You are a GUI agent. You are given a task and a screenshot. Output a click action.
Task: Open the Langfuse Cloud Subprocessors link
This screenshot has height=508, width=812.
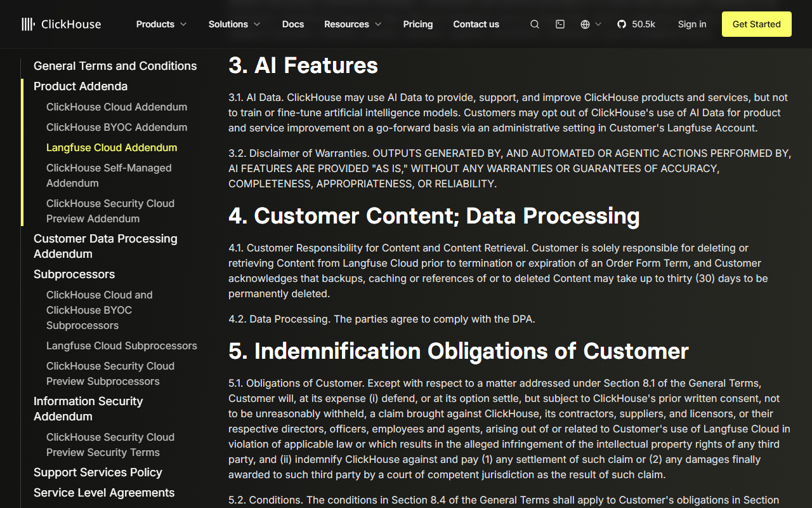(x=122, y=345)
